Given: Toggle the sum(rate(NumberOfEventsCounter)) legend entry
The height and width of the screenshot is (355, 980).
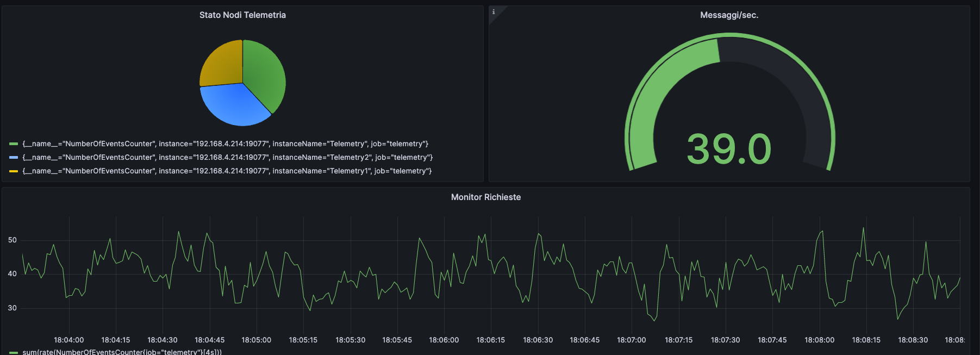Looking at the screenshot, I should tap(122, 352).
